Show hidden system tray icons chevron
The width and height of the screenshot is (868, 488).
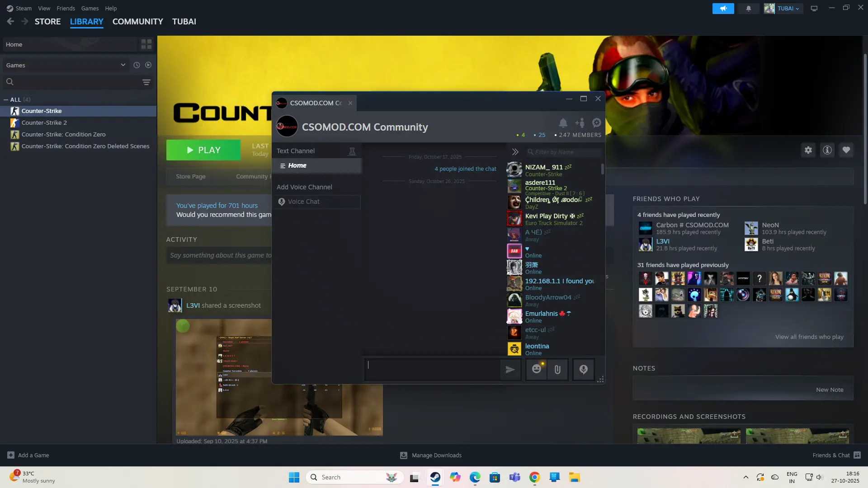pyautogui.click(x=746, y=477)
